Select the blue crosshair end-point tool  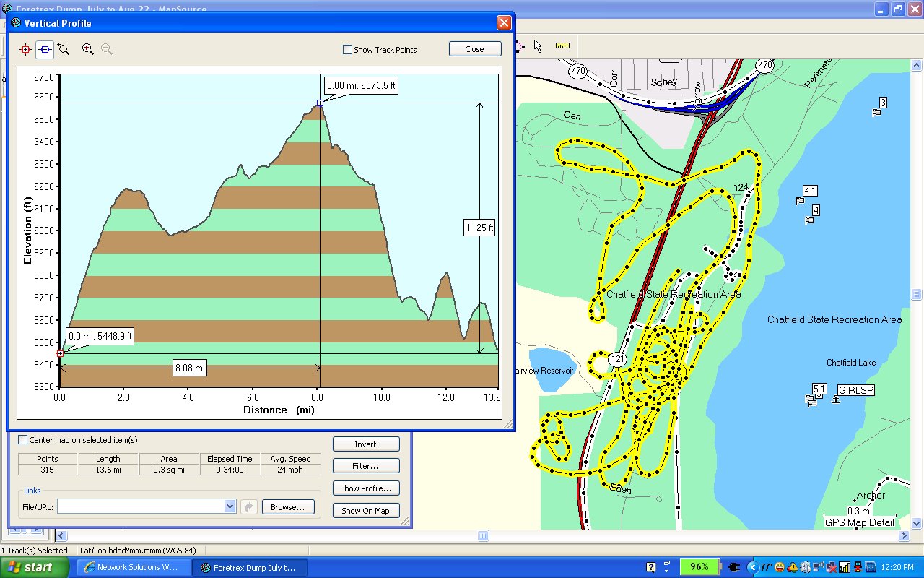(45, 49)
